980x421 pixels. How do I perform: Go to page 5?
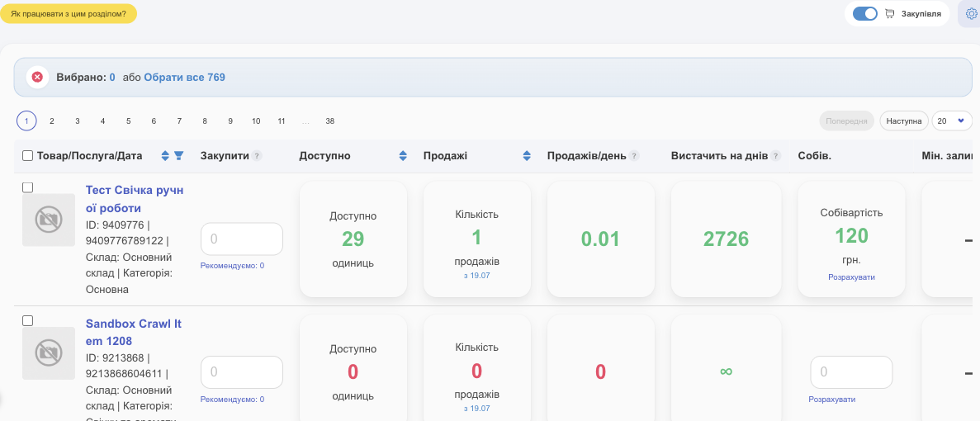128,121
